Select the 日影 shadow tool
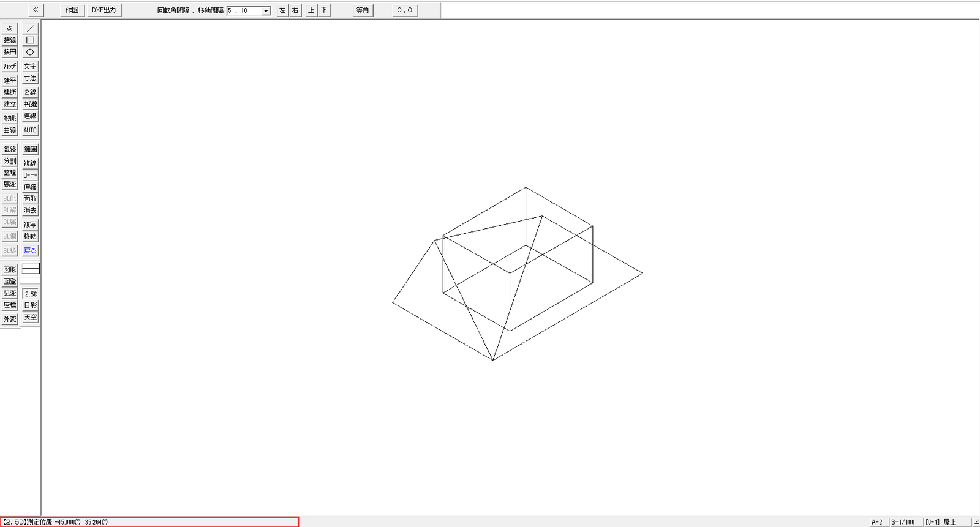 31,305
